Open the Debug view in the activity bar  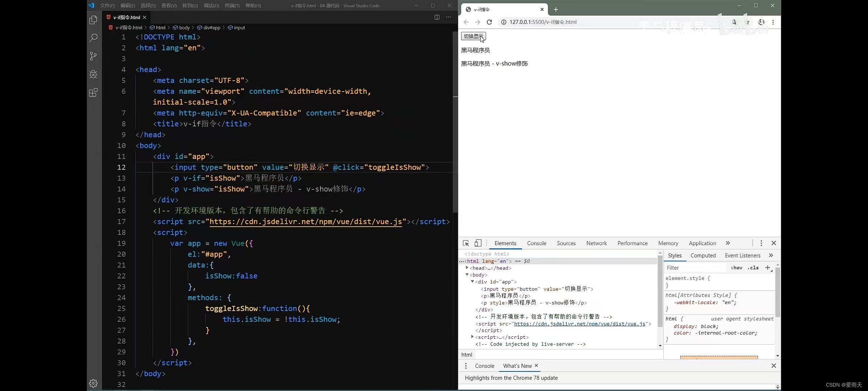point(93,74)
